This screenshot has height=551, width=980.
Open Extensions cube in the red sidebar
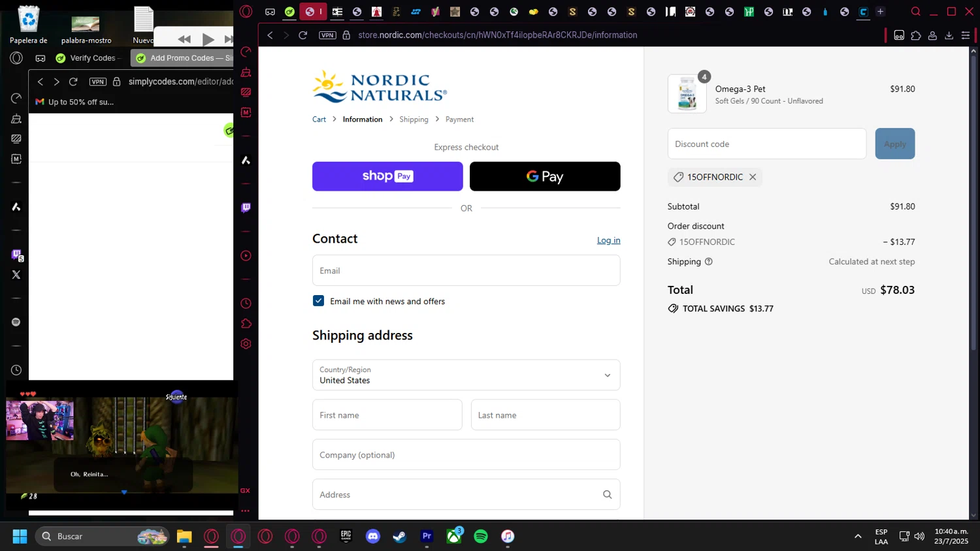246,324
